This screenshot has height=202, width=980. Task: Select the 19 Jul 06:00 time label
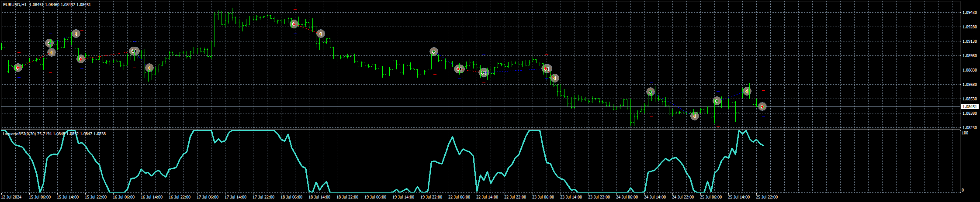click(x=375, y=197)
